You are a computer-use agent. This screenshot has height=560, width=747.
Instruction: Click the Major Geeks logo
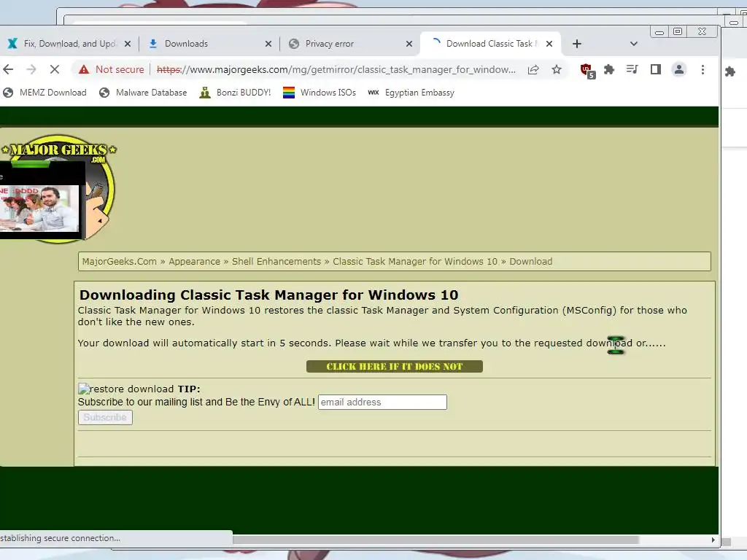[58, 189]
